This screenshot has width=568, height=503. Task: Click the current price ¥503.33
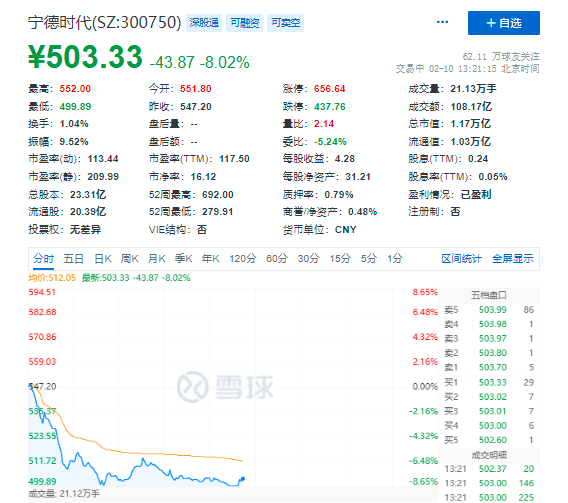85,57
